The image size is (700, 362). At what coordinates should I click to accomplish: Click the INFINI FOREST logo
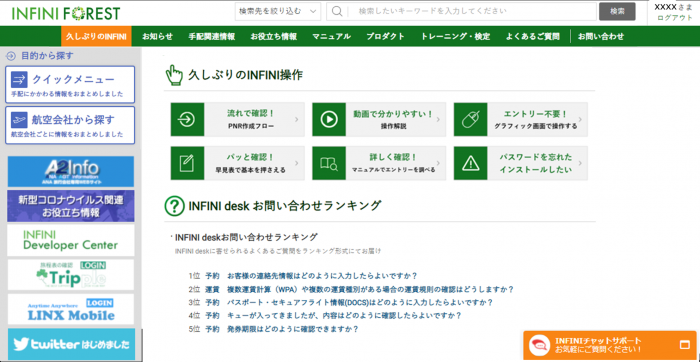[66, 13]
